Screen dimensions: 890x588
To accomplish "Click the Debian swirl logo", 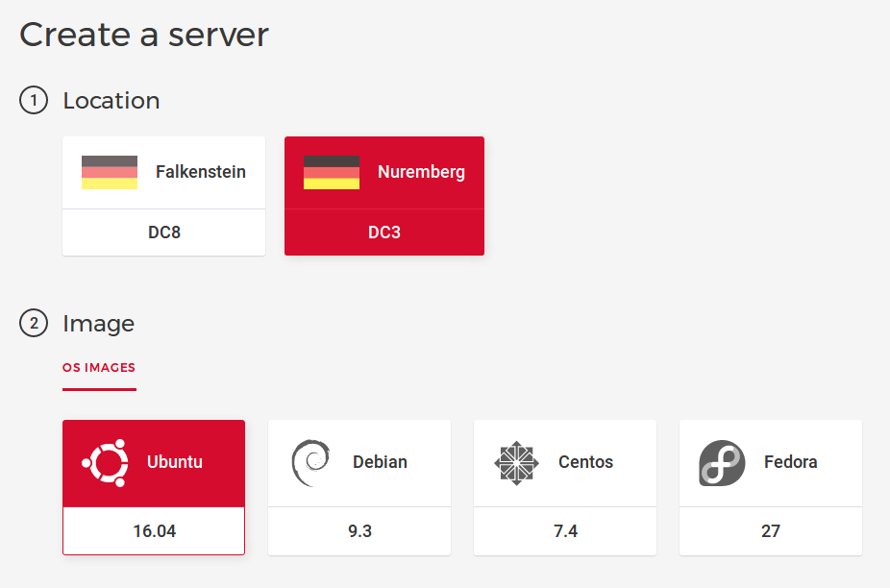I will coord(310,462).
